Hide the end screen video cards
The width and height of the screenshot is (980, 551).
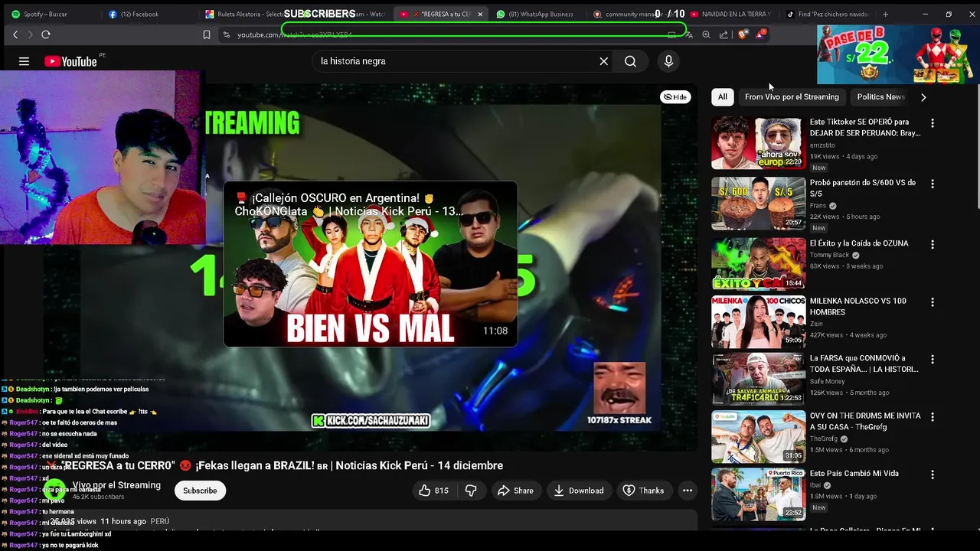click(x=675, y=97)
